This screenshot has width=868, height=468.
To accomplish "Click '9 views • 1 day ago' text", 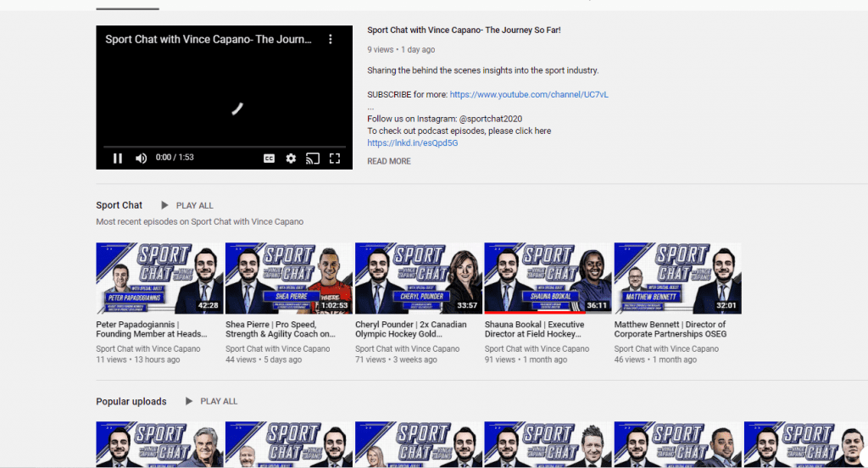I will (x=401, y=50).
